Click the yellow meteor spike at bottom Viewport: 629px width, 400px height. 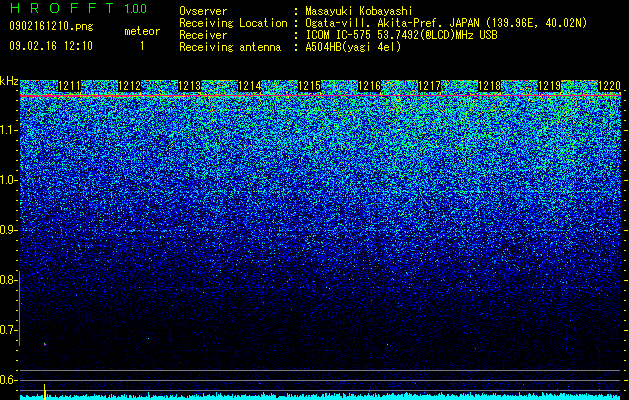(x=45, y=392)
